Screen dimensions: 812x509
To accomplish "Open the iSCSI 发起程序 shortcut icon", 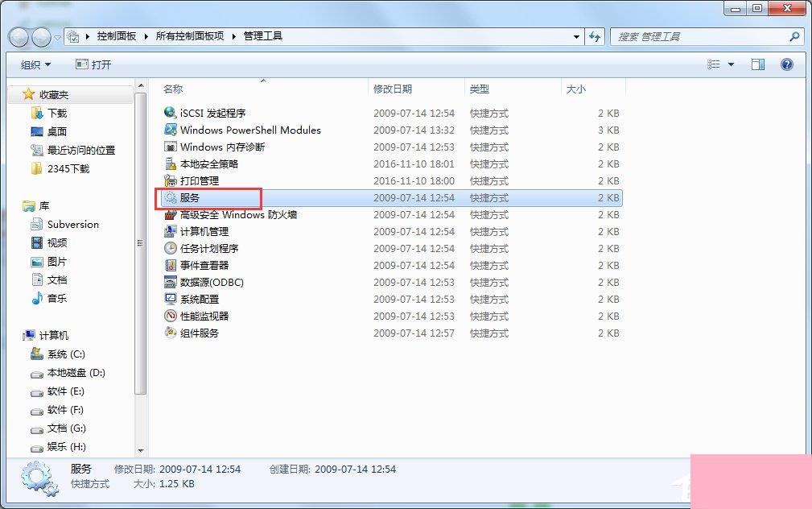I will [x=171, y=113].
